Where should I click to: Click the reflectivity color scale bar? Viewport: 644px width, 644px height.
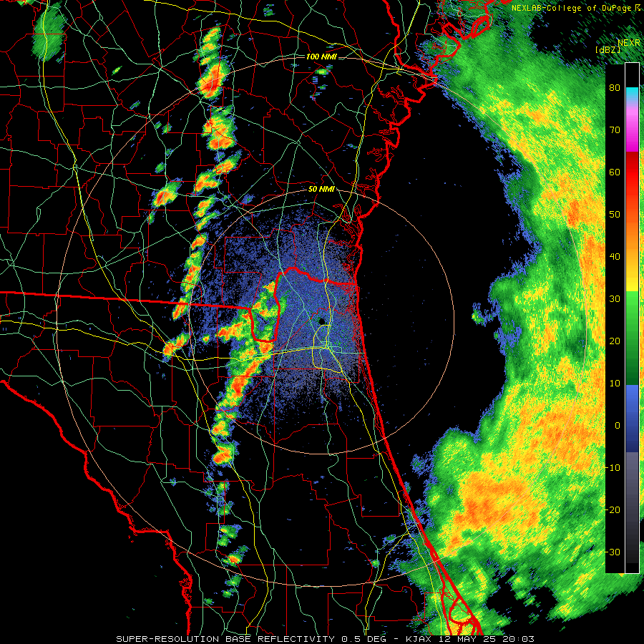pos(632,318)
